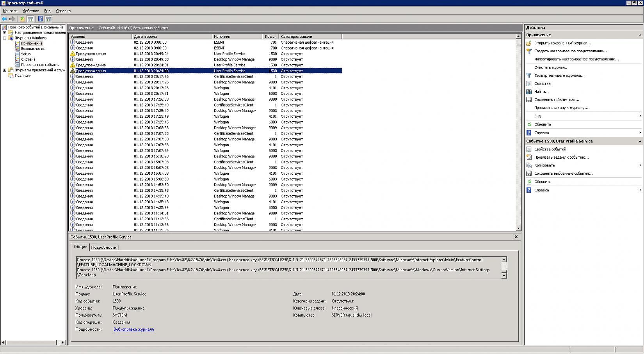Click the event list scrollbar down arrow

pos(518,228)
